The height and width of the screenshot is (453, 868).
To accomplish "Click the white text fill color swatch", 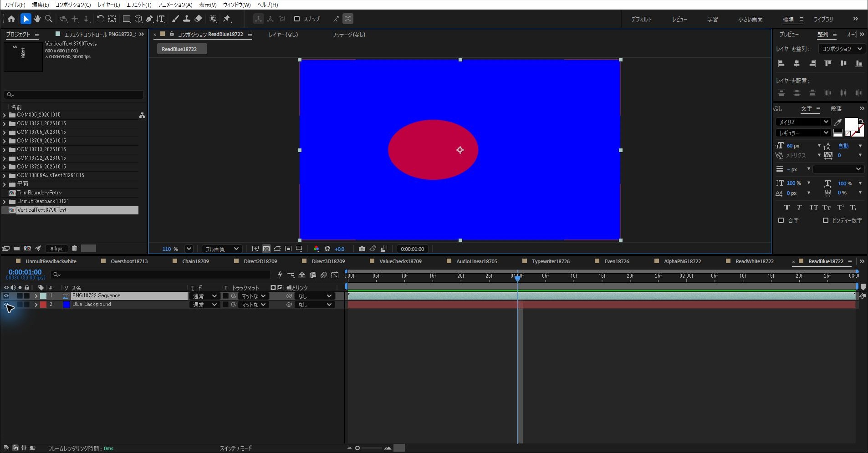I will click(851, 124).
